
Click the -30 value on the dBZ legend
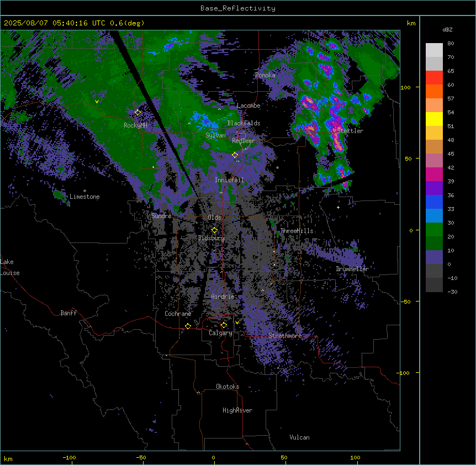point(452,292)
